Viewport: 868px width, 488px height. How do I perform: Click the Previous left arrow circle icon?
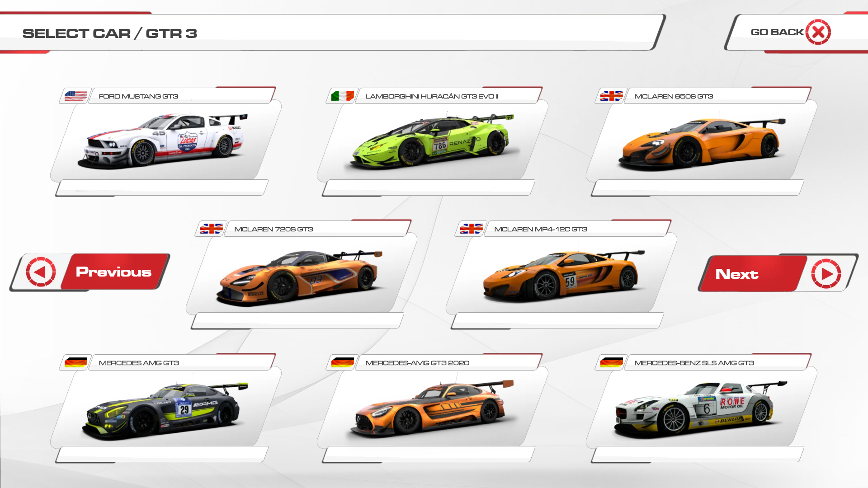(41, 272)
